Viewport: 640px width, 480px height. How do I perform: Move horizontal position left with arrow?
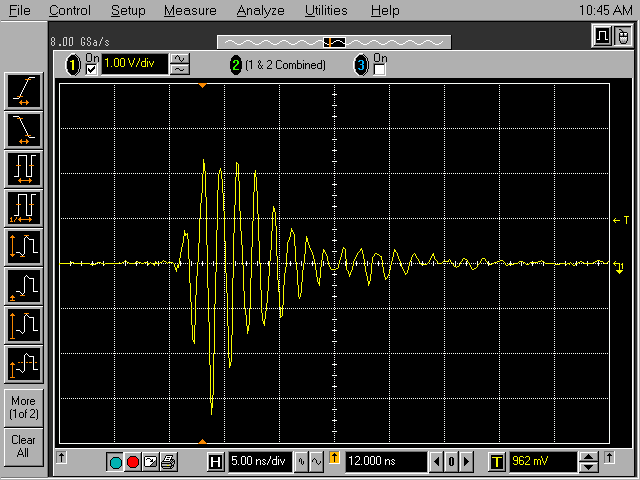click(x=436, y=462)
